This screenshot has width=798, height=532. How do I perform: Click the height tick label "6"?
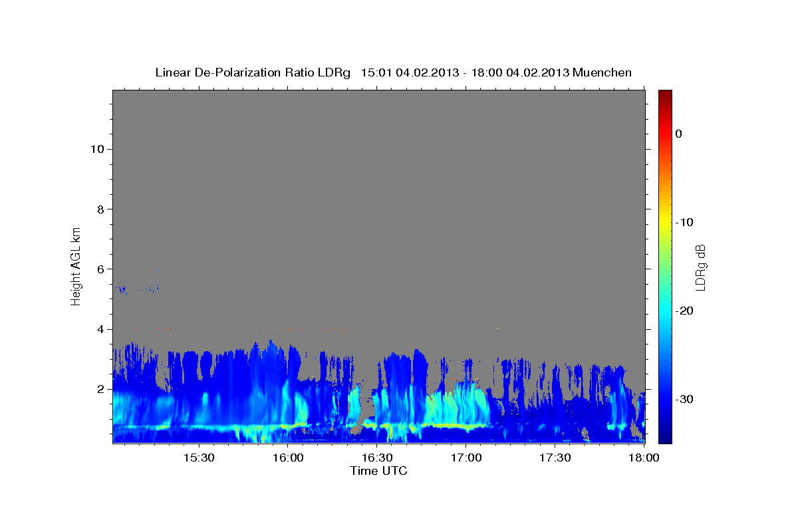click(x=100, y=269)
